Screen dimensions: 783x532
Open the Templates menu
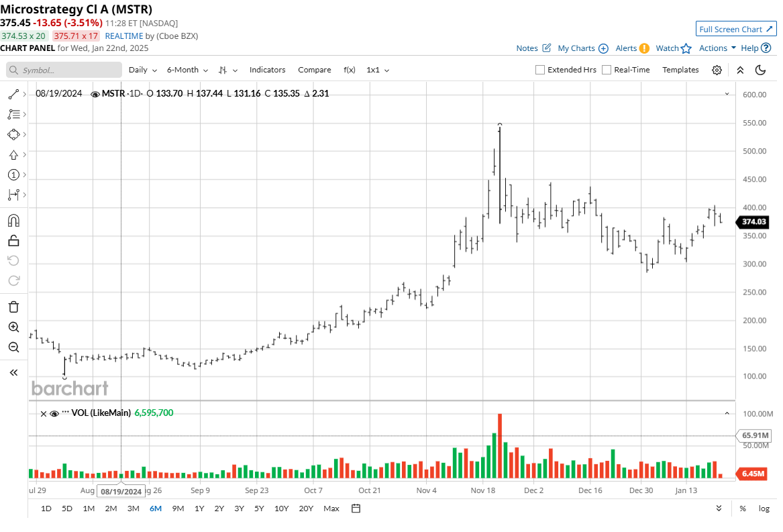click(680, 70)
